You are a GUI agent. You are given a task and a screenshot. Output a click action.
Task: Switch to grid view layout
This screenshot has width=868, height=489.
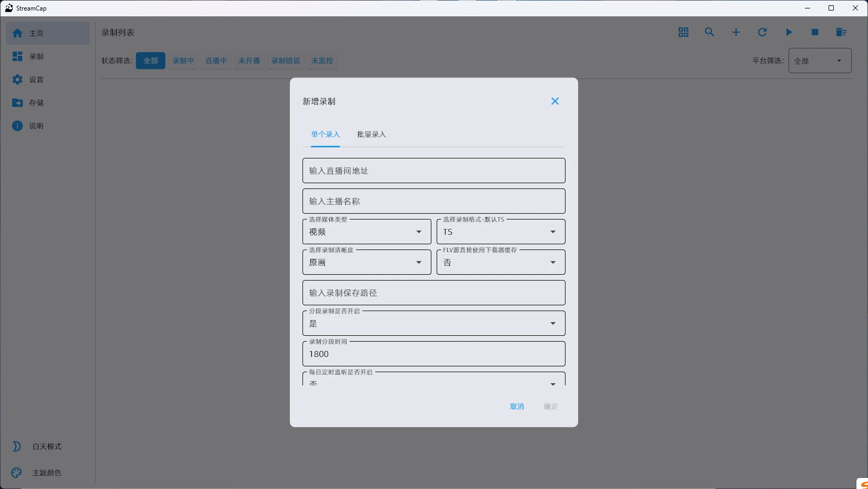click(x=683, y=32)
